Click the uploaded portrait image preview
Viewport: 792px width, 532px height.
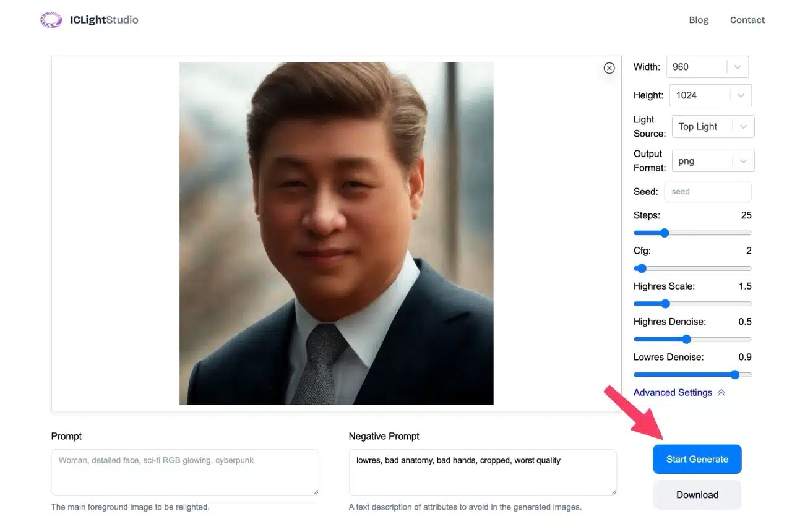[336, 233]
